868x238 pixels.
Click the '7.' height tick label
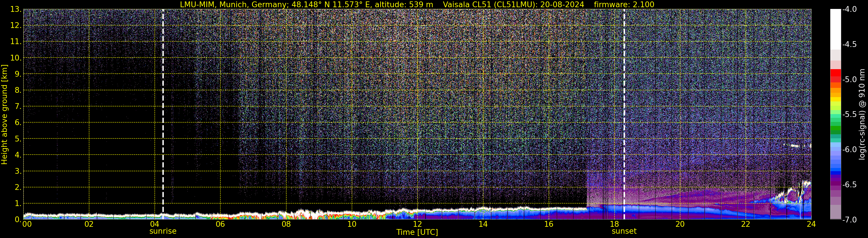point(18,107)
